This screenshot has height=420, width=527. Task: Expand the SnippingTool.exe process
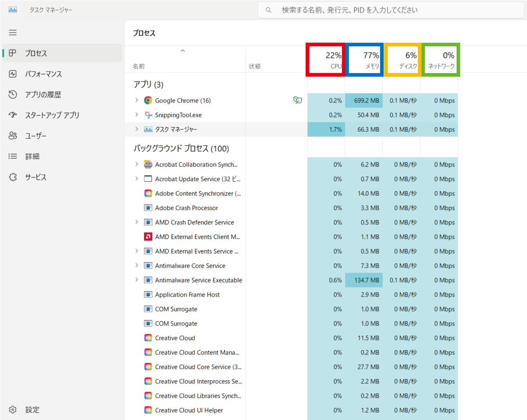[x=137, y=114]
